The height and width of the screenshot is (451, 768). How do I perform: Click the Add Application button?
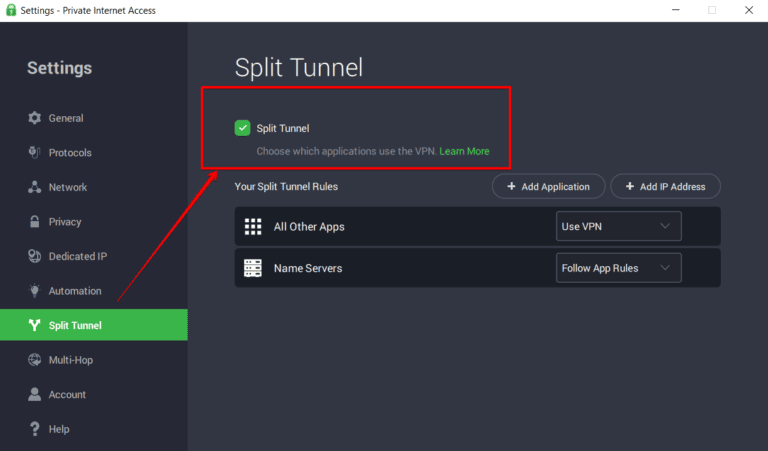click(x=549, y=186)
